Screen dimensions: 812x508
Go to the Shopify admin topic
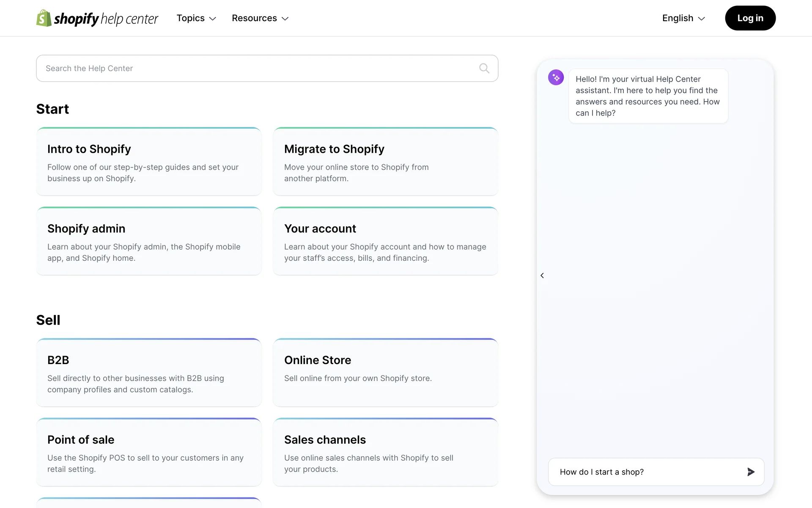(x=149, y=241)
